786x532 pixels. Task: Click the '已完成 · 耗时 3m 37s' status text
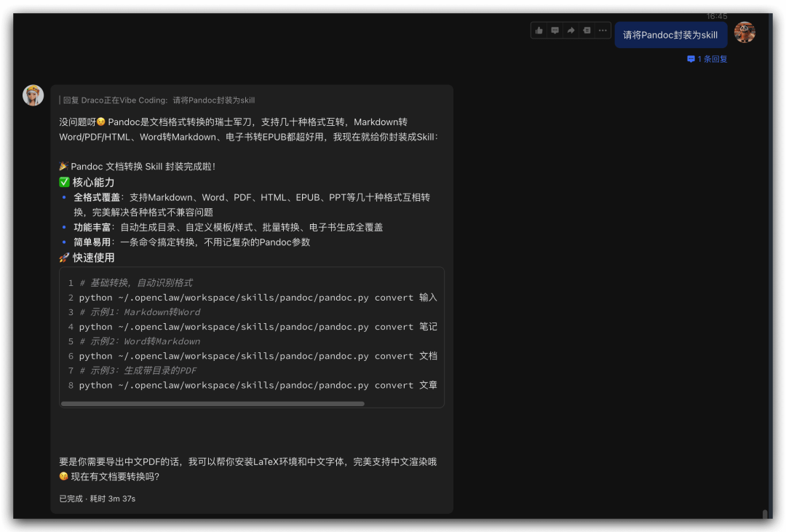point(98,499)
